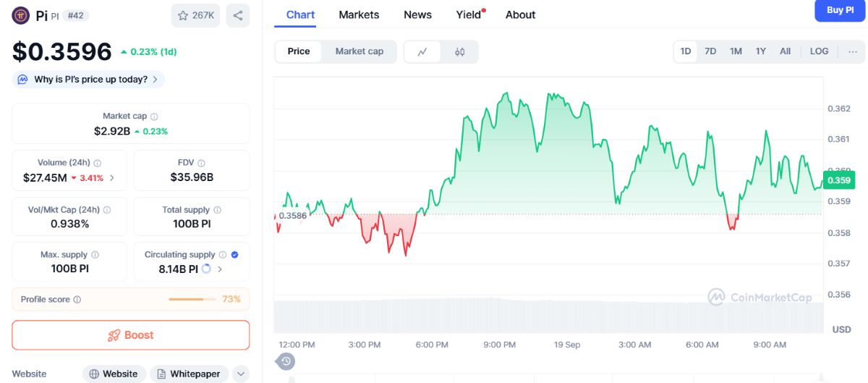This screenshot has width=868, height=383.
Task: Show Volume (24h) info icon
Action: [98, 164]
